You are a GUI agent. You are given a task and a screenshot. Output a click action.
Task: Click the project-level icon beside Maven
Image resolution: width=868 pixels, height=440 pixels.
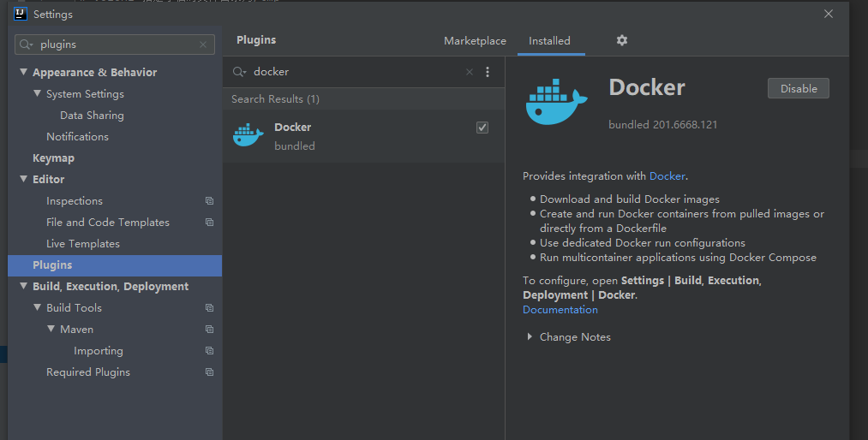point(209,330)
